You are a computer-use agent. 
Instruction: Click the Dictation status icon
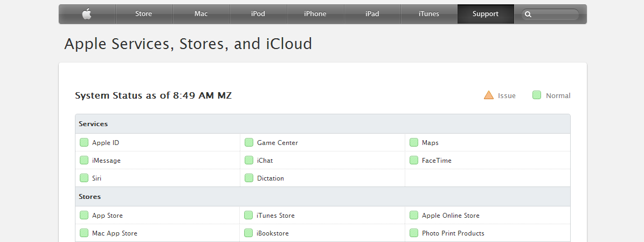[248, 178]
